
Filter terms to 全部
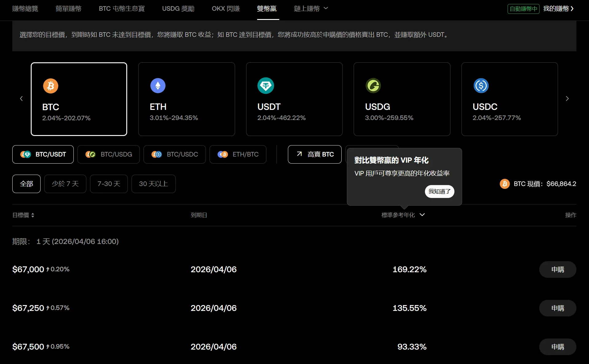coord(26,184)
